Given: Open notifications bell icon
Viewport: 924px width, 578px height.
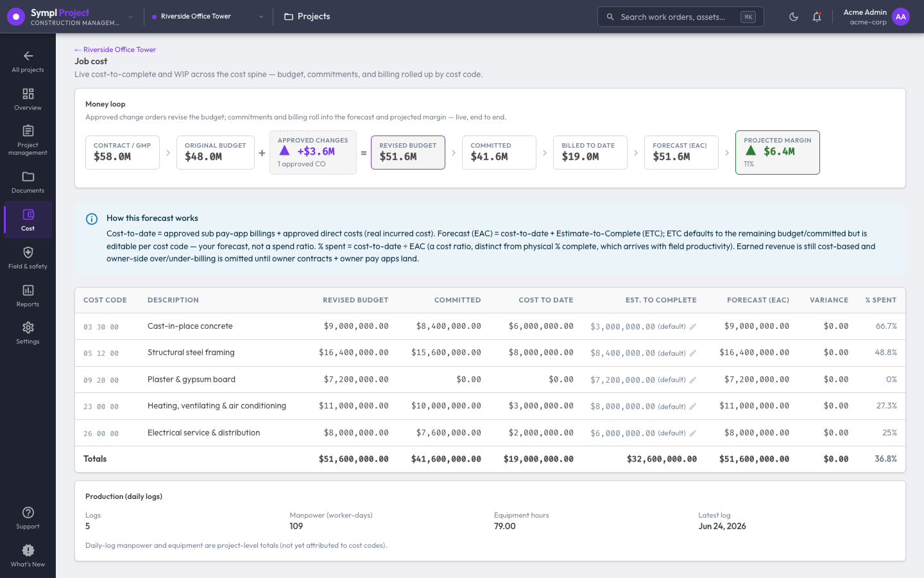Looking at the screenshot, I should (817, 17).
